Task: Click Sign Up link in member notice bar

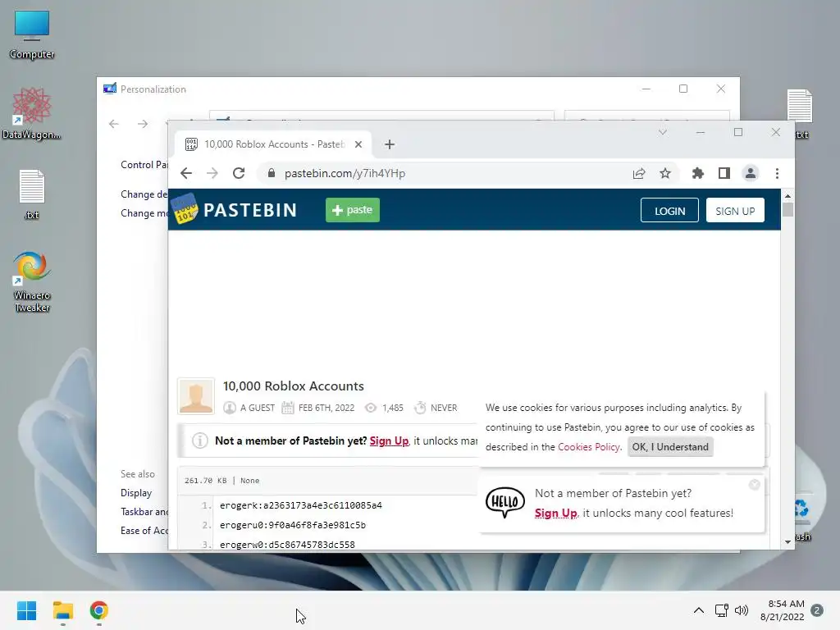Action: click(389, 441)
